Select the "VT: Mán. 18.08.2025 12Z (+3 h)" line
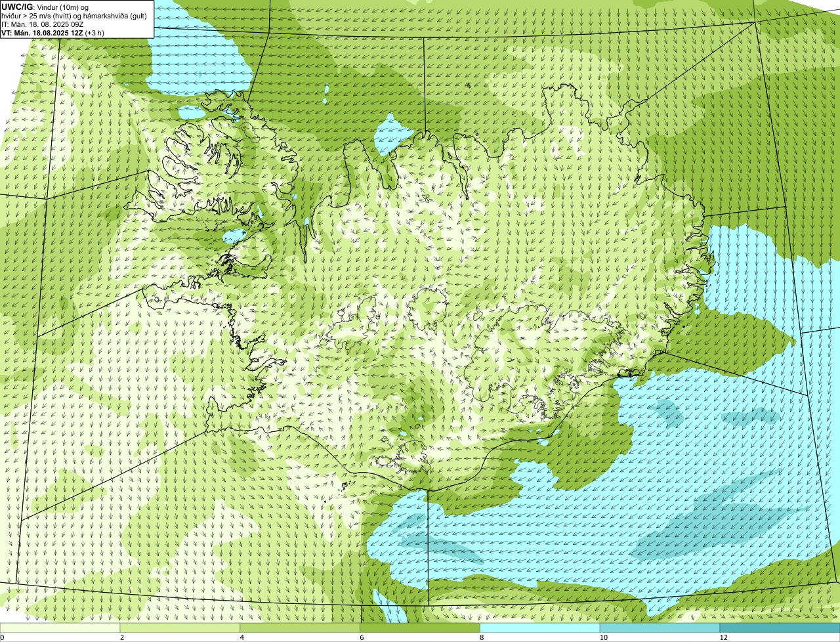 pyautogui.click(x=53, y=32)
